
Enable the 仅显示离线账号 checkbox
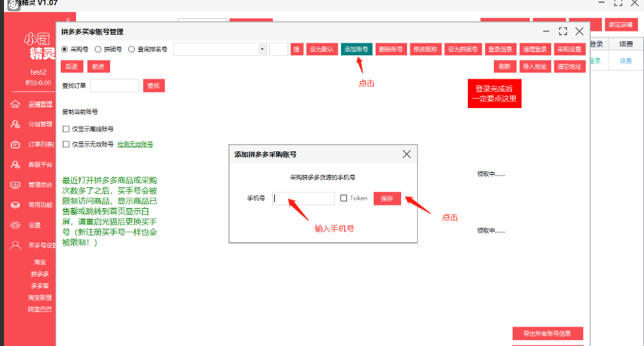point(65,129)
